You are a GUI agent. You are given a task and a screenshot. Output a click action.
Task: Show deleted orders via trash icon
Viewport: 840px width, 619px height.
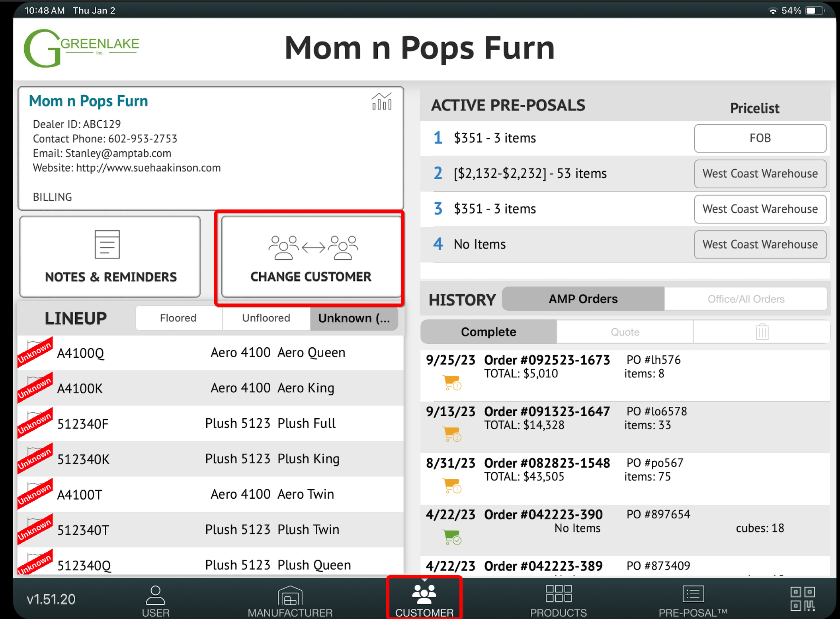point(762,332)
